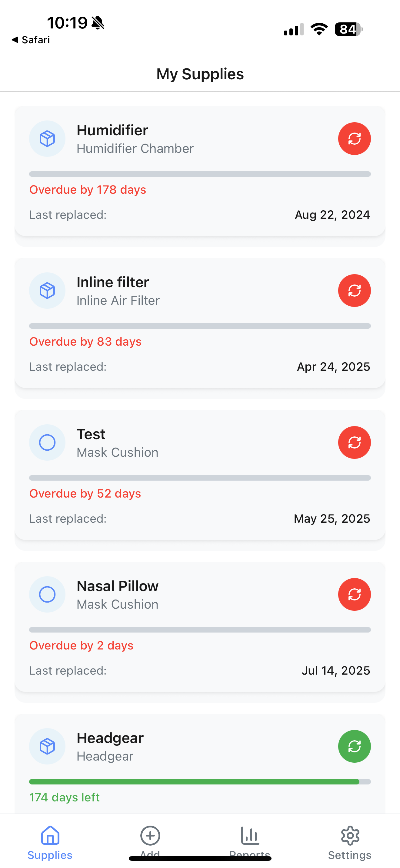Image resolution: width=400 pixels, height=868 pixels.
Task: Tap the Test circle icon
Action: 47,442
